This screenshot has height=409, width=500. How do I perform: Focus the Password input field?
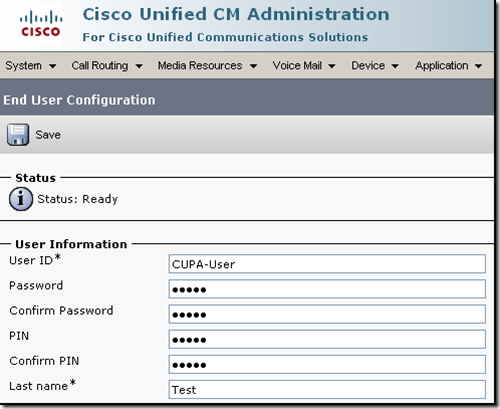327,289
